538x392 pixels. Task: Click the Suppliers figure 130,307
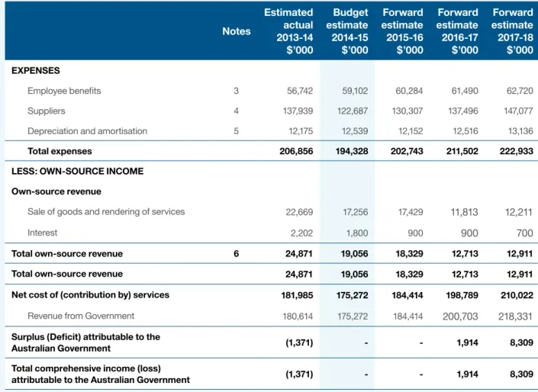pos(408,111)
